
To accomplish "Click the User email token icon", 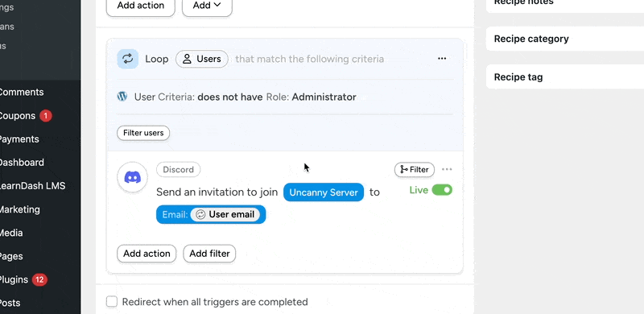I will (x=200, y=214).
